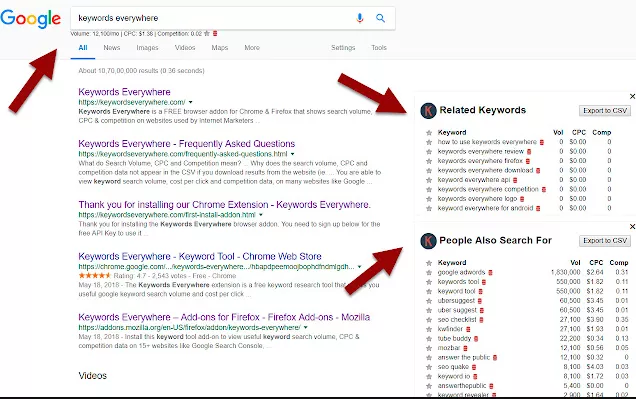Click the 'answerthepublic' keyword text
Image resolution: width=636 pixels, height=399 pixels.
pyautogui.click(x=462, y=386)
